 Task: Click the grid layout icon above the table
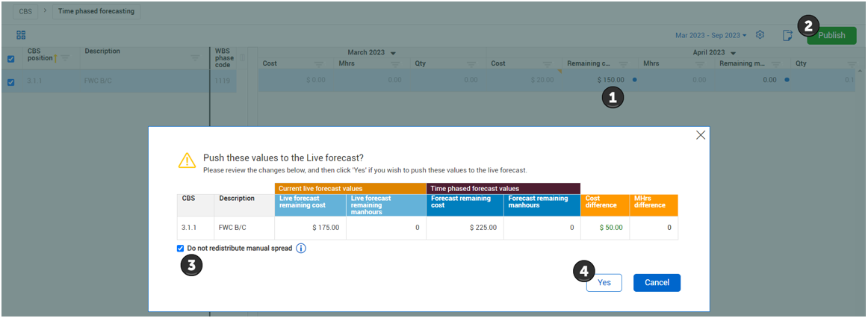pos(21,35)
